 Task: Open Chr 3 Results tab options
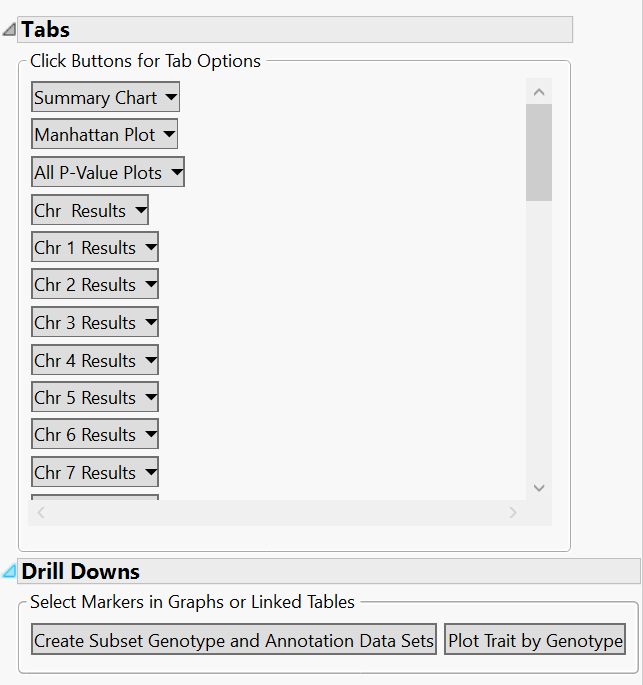tap(95, 323)
